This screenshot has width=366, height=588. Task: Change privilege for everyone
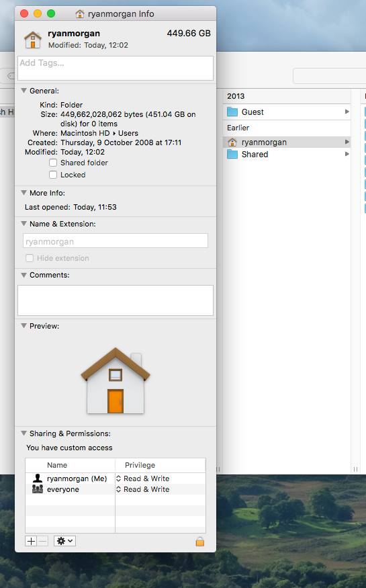(x=143, y=489)
